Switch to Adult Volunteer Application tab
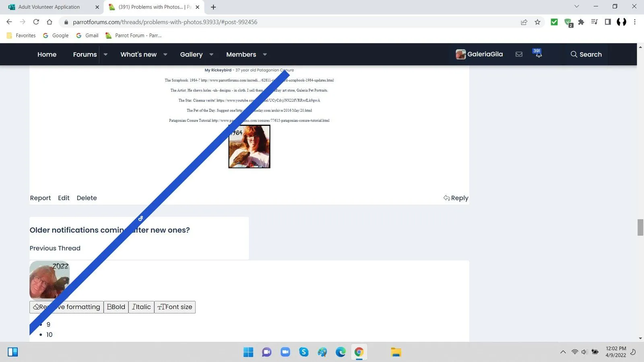This screenshot has width=644, height=362. coord(49,7)
